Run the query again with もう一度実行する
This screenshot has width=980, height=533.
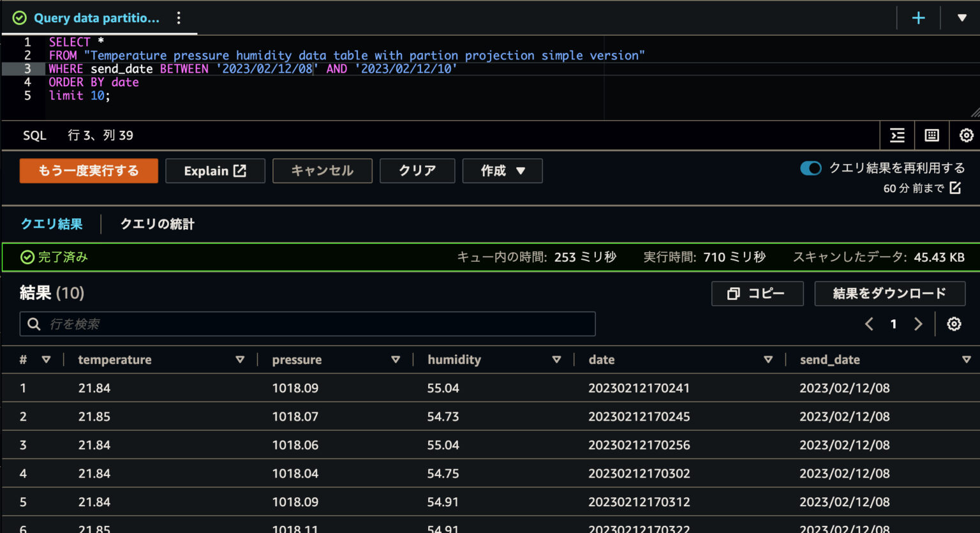[x=88, y=170]
